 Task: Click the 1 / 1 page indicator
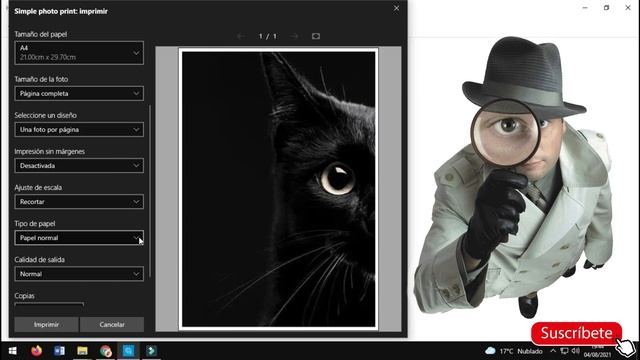pyautogui.click(x=267, y=36)
